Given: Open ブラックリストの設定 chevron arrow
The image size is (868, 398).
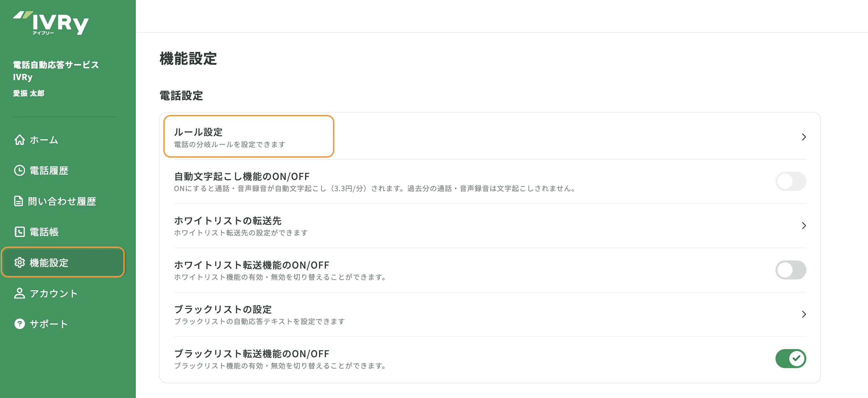Looking at the screenshot, I should (804, 314).
